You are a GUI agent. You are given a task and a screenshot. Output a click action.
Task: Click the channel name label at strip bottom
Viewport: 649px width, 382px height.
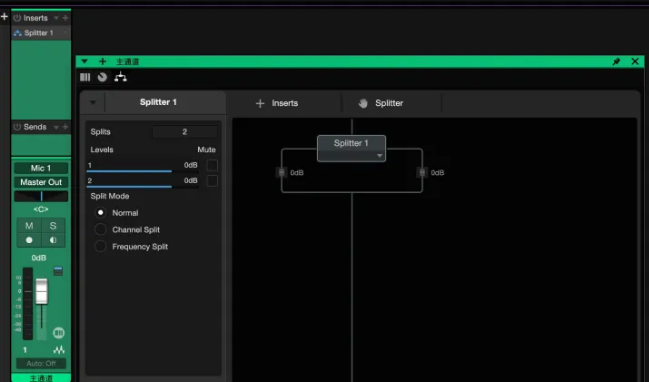(x=41, y=378)
